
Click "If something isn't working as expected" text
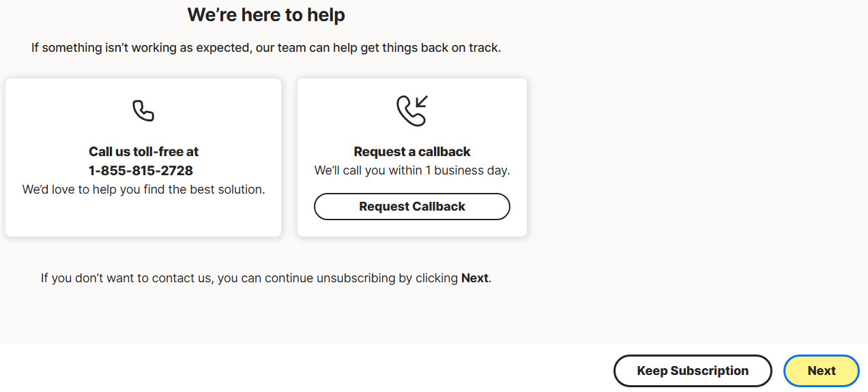(136, 48)
